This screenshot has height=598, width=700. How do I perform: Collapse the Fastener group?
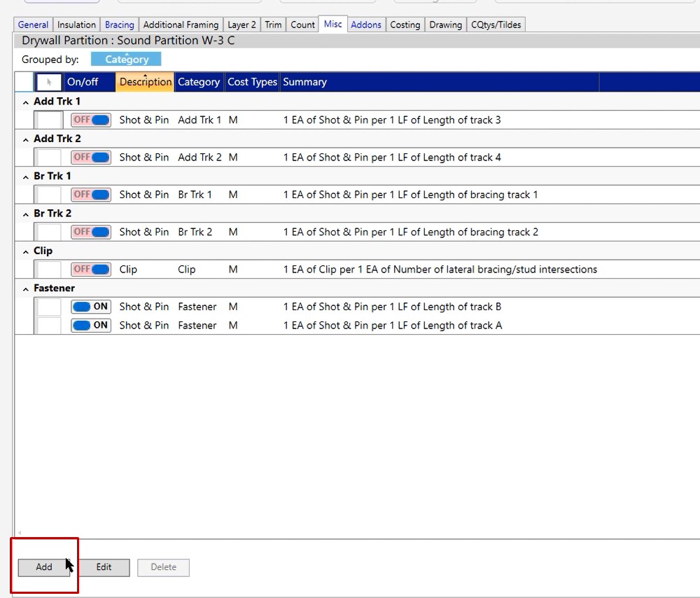26,288
